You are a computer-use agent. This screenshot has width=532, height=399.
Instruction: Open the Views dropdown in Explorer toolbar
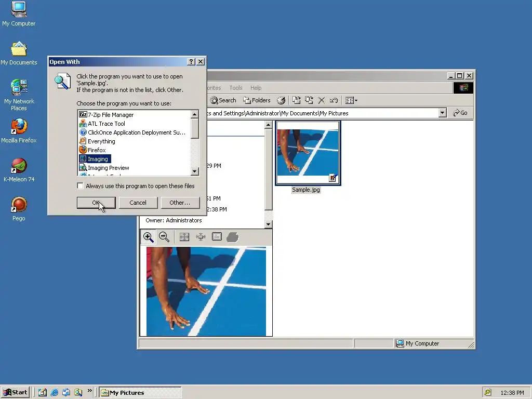click(351, 100)
